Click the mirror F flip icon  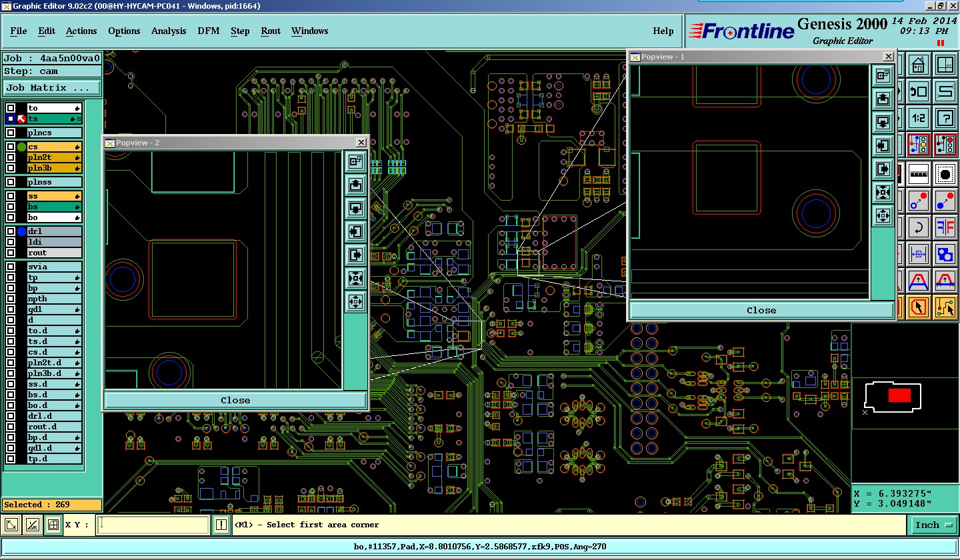coord(945,227)
